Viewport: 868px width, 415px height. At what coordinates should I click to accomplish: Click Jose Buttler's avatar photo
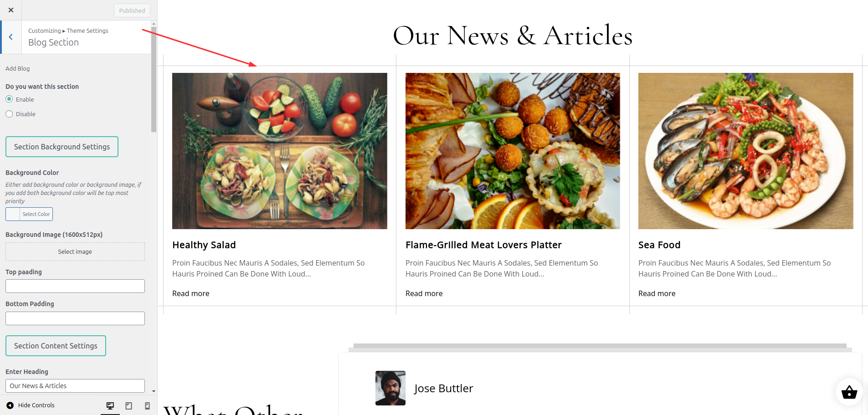click(390, 388)
